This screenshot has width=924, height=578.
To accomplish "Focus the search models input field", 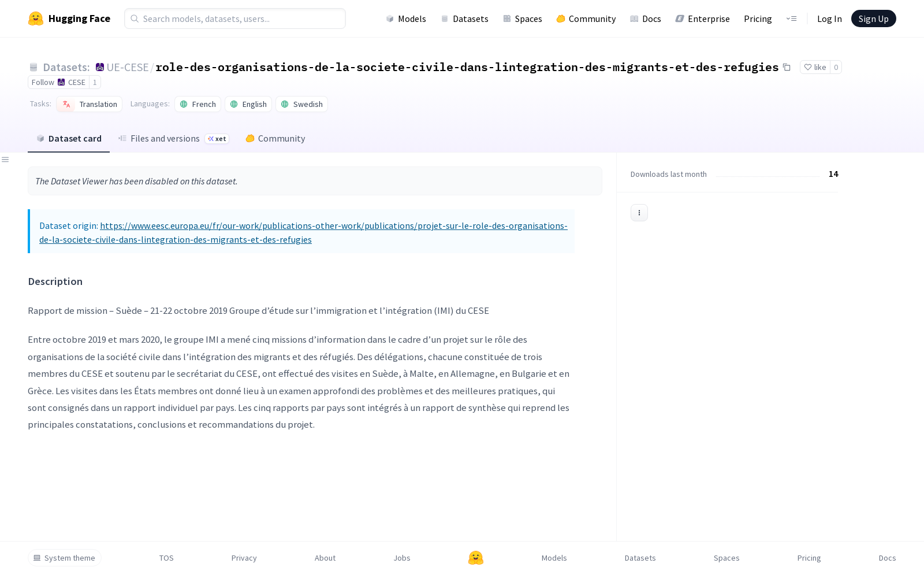I will pyautogui.click(x=235, y=18).
